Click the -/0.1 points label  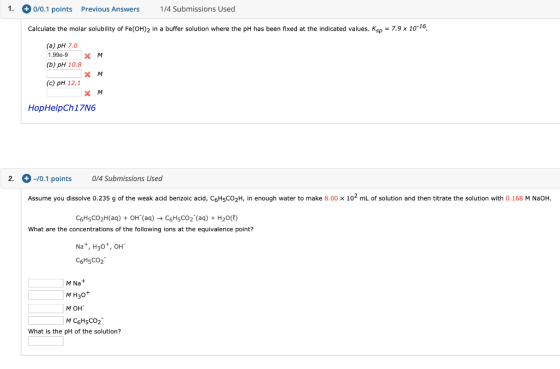[x=52, y=179]
